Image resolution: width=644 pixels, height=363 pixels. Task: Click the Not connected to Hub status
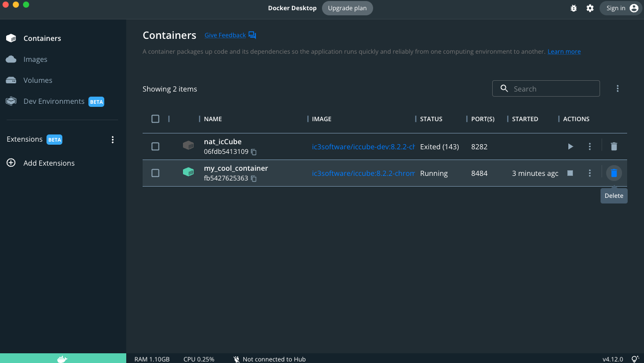coord(269,359)
